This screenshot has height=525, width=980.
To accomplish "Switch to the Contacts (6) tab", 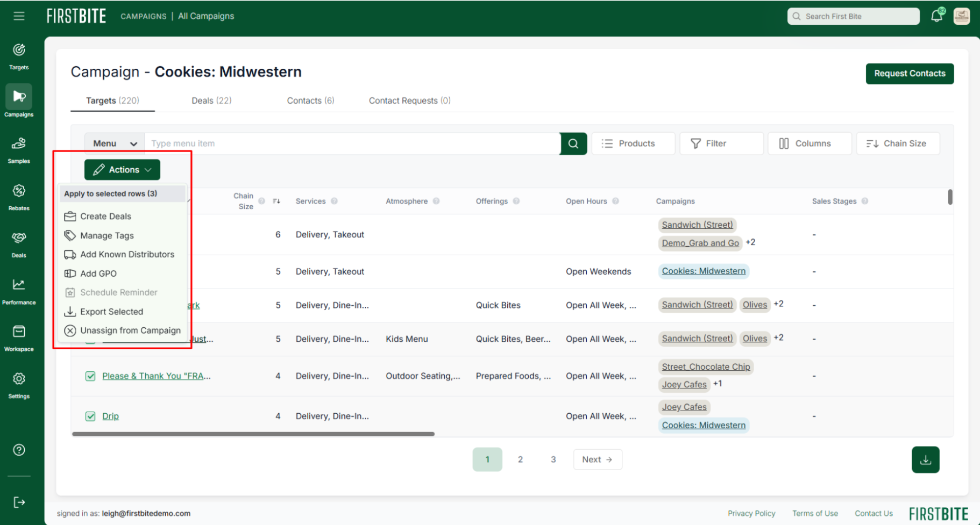I will tap(310, 100).
